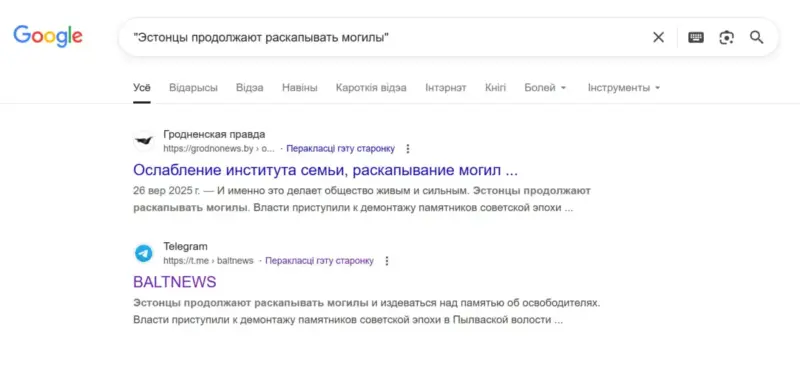
Task: Click the Google logo
Action: (48, 36)
